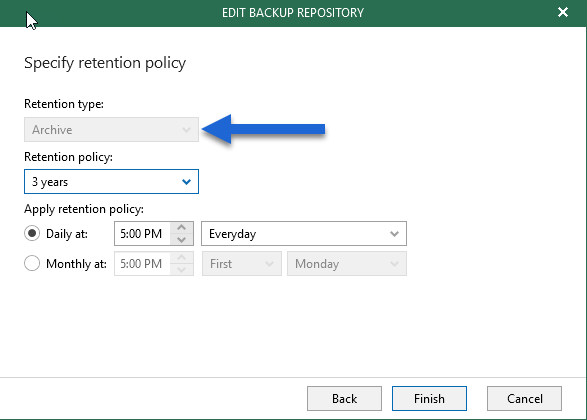The image size is (587, 420).
Task: Click the disabled Archive retention type dropdown
Action: click(x=111, y=130)
